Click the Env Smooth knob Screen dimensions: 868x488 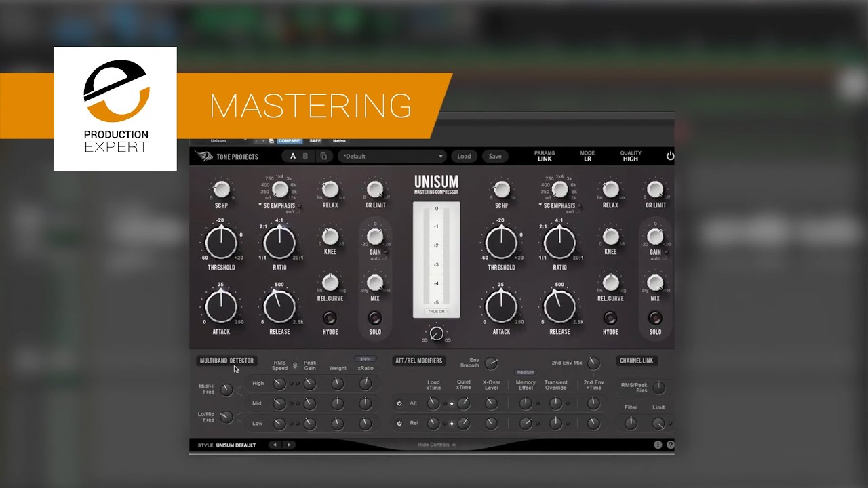coord(491,364)
